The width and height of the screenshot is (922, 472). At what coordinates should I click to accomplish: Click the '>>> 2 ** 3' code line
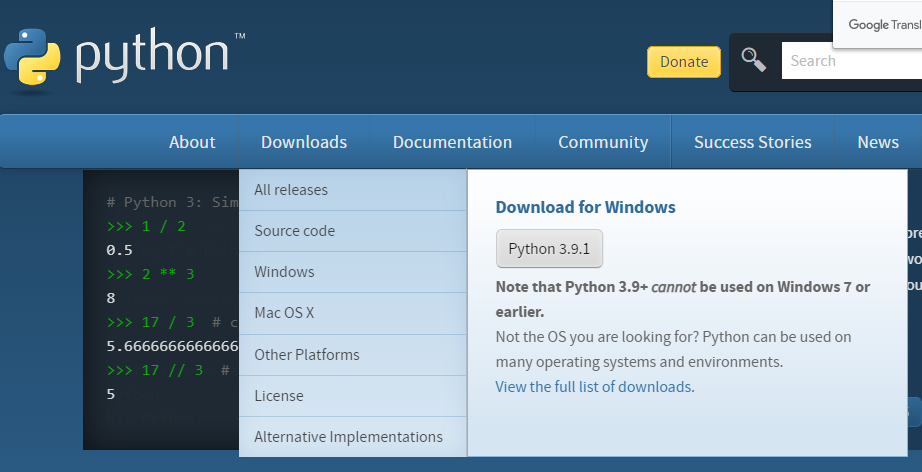coord(151,274)
